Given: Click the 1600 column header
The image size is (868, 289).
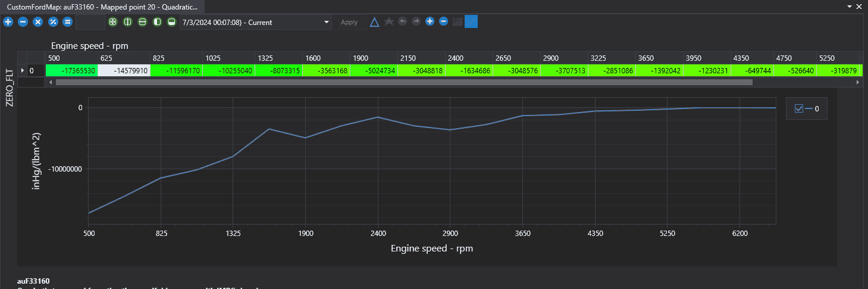Looking at the screenshot, I should pos(326,58).
